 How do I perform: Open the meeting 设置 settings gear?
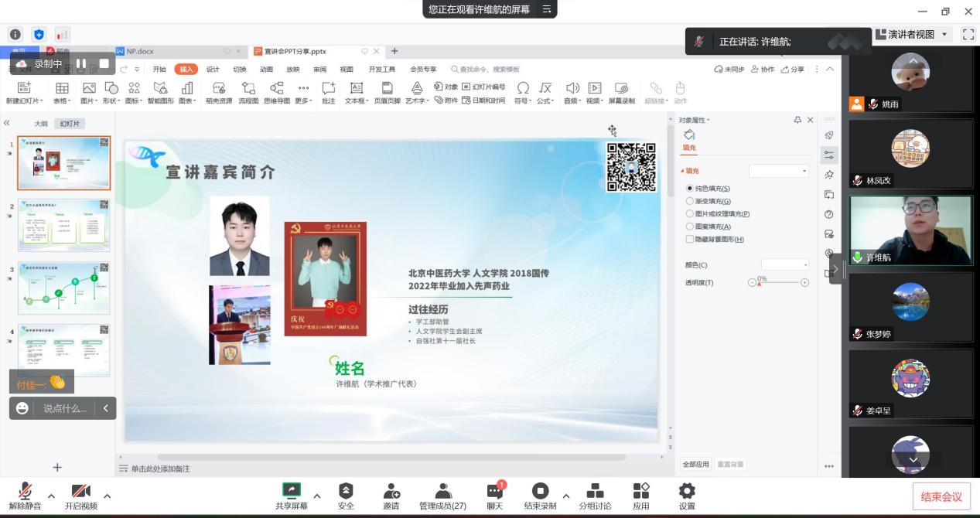(x=686, y=496)
